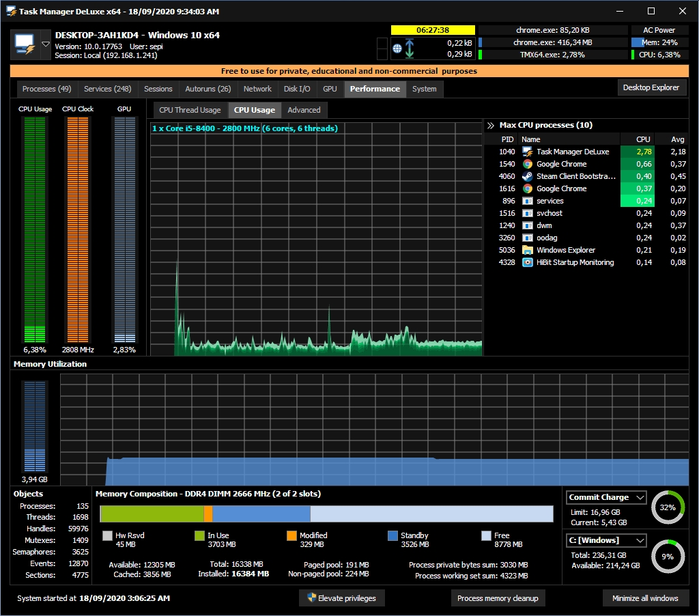Click the computer icon beside DESKTOP-3AH1KD4
This screenshot has height=616, width=699.
click(x=25, y=45)
